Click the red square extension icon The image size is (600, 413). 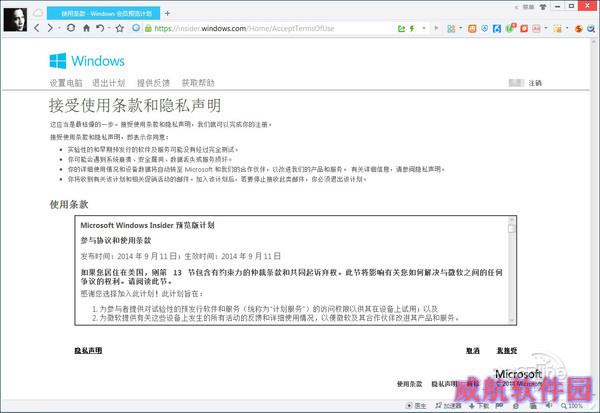[x=524, y=28]
